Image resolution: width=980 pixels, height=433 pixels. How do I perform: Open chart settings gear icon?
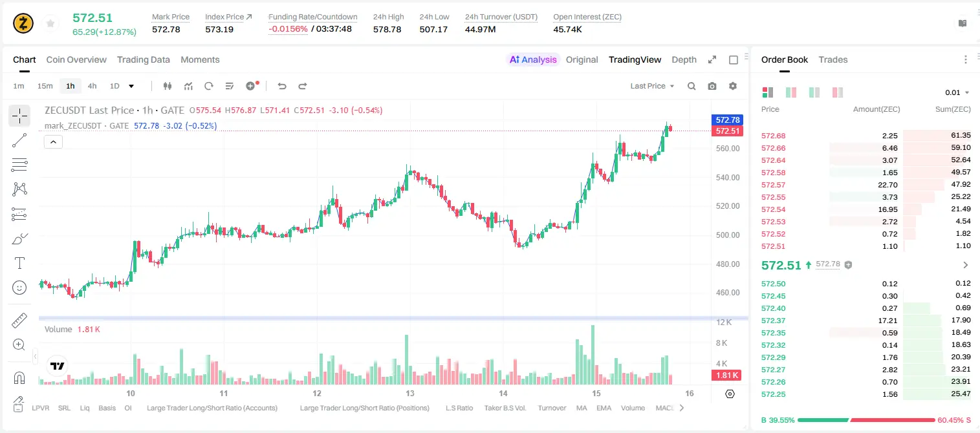point(733,86)
